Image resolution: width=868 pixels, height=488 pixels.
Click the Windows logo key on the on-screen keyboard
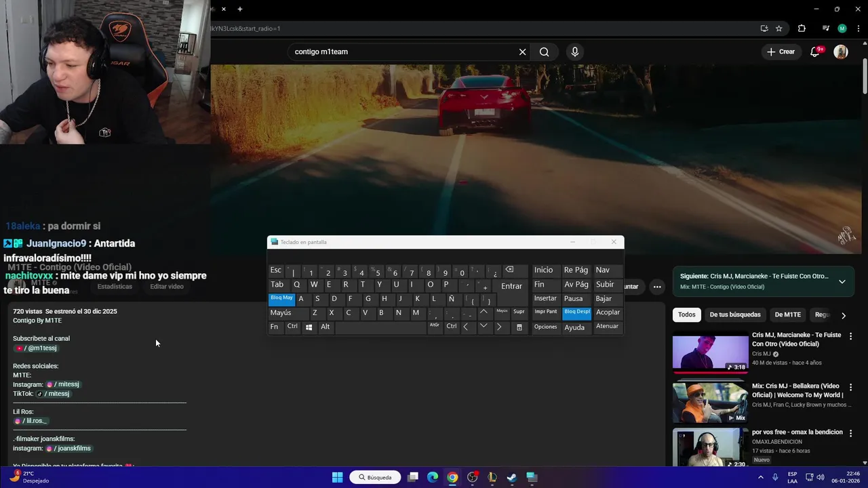pos(309,327)
